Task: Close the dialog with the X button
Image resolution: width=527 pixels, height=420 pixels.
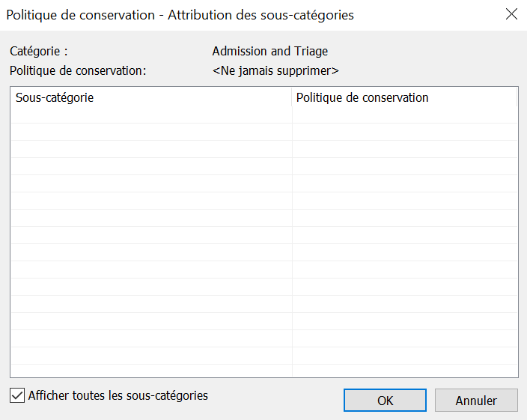Action: point(511,15)
